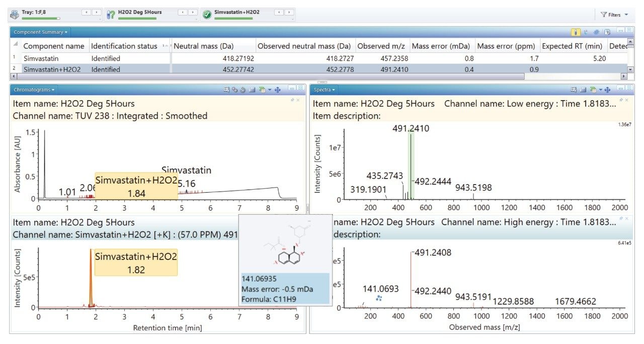Select next sample next to H2O2 Deg 5Hours
644x344 pixels.
click(x=192, y=12)
